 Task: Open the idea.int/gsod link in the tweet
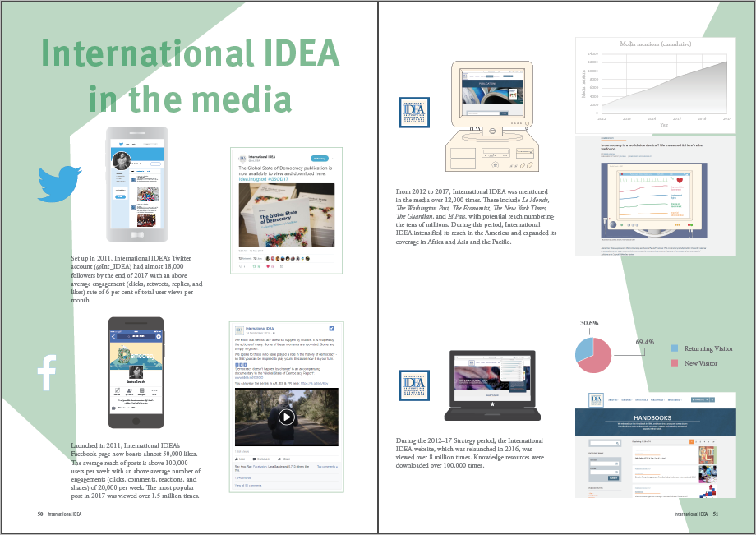coord(252,179)
